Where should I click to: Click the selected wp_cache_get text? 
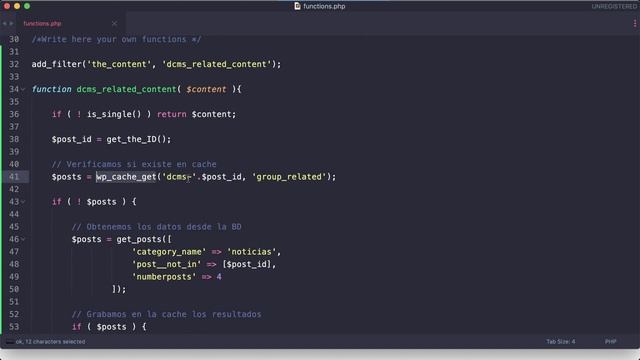pyautogui.click(x=126, y=177)
